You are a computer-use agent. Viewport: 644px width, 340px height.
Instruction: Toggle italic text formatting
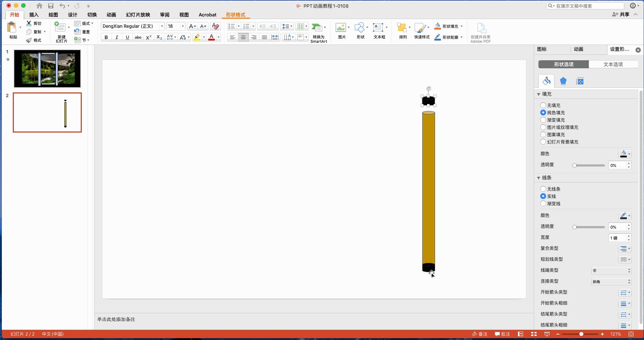click(x=117, y=37)
